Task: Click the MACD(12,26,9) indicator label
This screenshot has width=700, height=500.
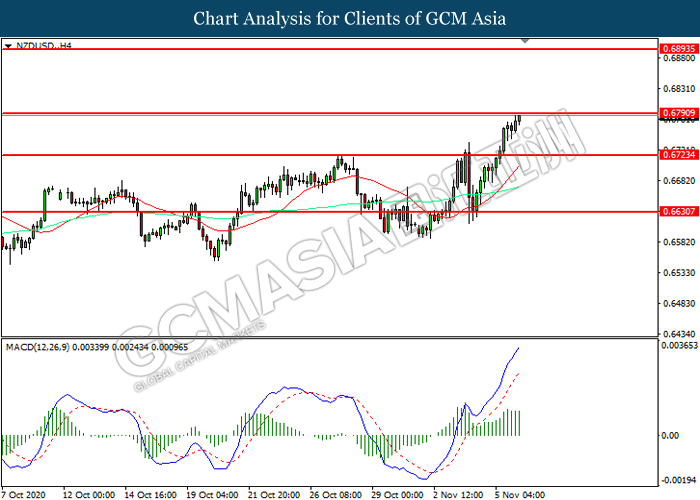Action: pos(38,347)
